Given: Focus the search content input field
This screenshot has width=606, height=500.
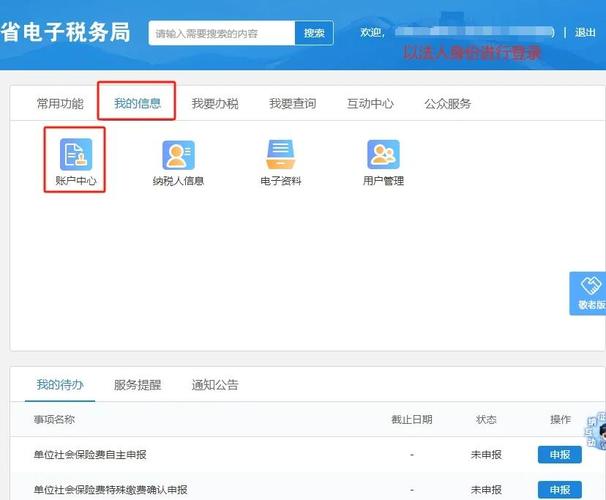Looking at the screenshot, I should [222, 33].
